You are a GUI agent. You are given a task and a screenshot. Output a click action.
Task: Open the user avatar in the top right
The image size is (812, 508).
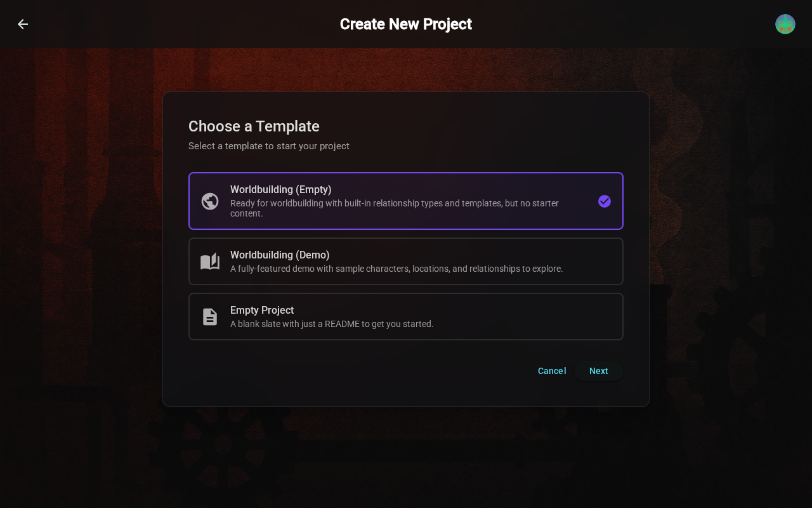click(785, 24)
